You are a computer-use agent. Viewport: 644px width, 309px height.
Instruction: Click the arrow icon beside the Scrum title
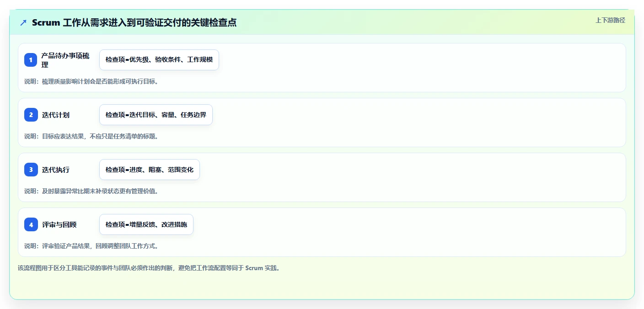tap(23, 22)
